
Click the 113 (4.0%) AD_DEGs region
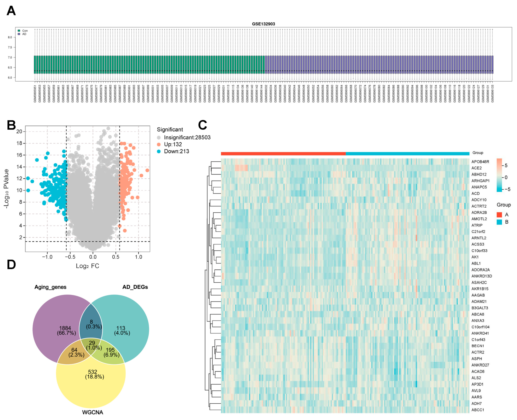[122, 331]
